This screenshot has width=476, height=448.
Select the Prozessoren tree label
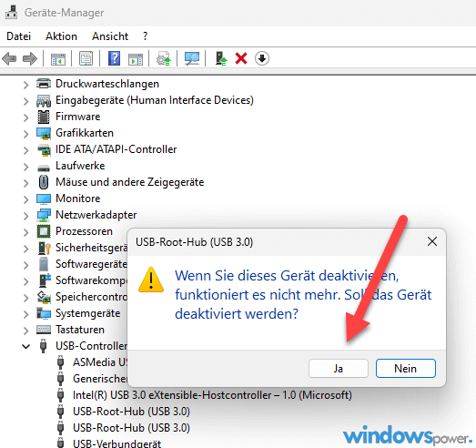point(84,231)
